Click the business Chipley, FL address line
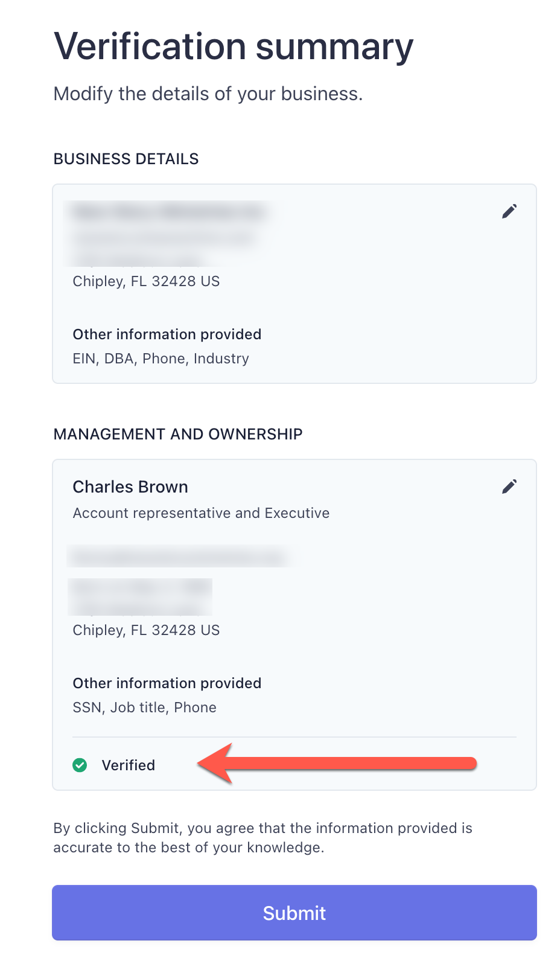The height and width of the screenshot is (961, 560). 146,281
